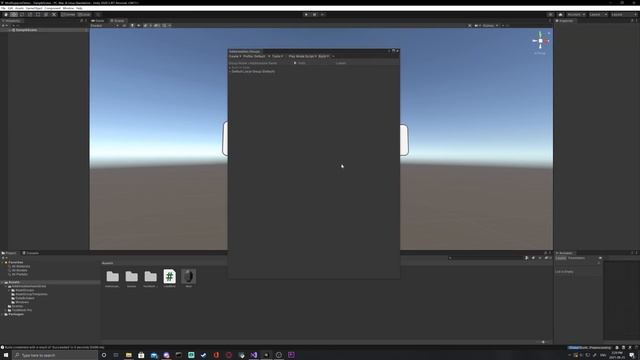Select SampleScene in the Hierarchy
Image resolution: width=640 pixels, height=360 pixels.
(27, 30)
